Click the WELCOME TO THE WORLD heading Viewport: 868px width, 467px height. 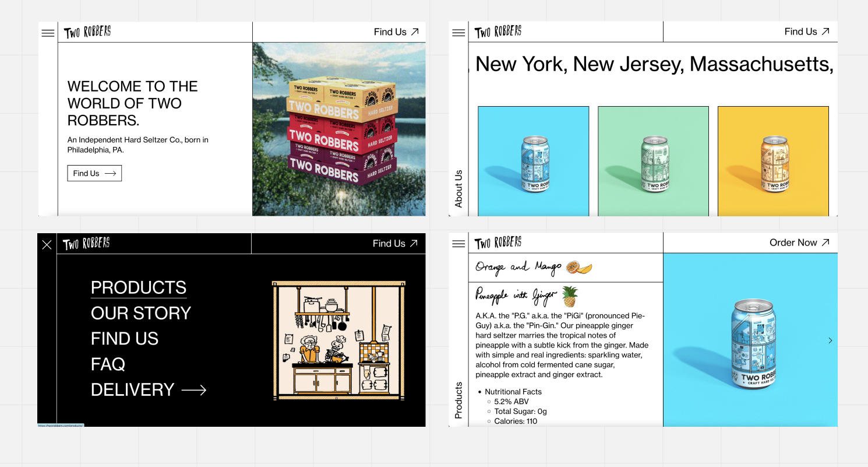[133, 103]
